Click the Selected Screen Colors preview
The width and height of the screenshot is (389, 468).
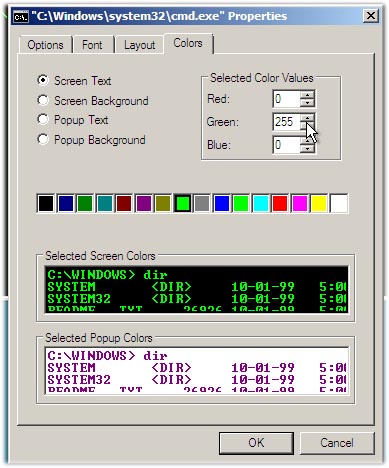[x=197, y=289]
